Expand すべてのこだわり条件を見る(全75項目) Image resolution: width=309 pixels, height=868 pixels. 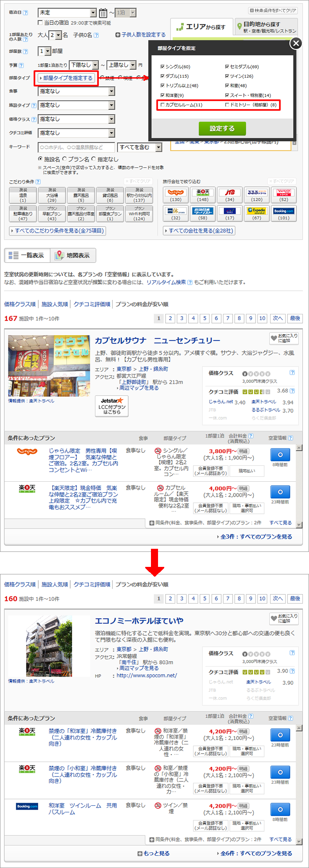[x=57, y=230]
